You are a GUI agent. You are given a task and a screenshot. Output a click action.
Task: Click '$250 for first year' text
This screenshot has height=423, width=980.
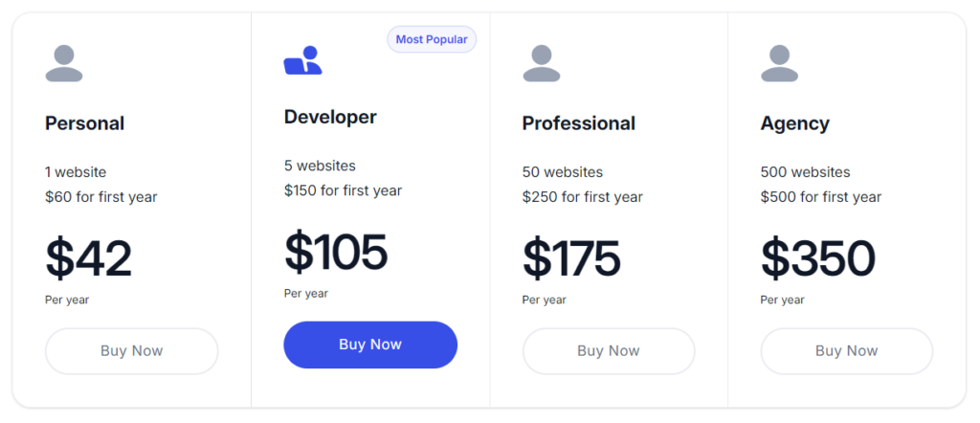click(x=583, y=197)
